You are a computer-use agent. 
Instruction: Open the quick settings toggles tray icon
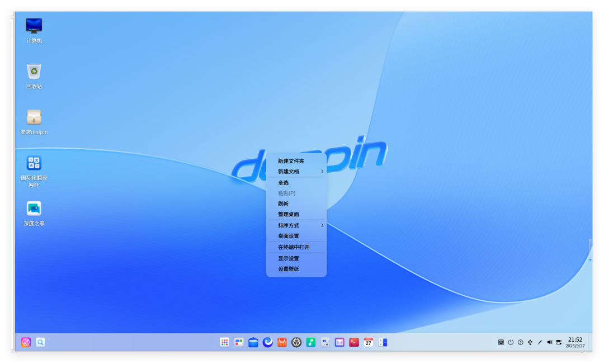pyautogui.click(x=559, y=342)
